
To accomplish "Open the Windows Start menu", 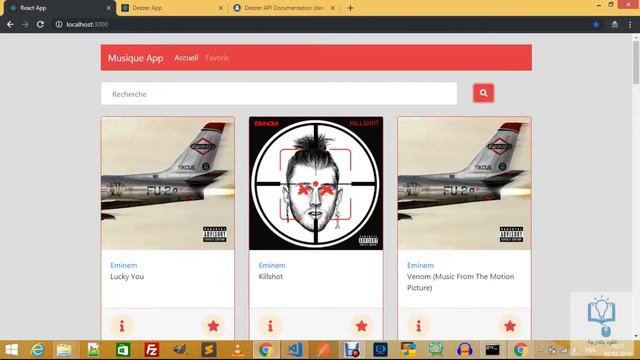I will [11, 350].
